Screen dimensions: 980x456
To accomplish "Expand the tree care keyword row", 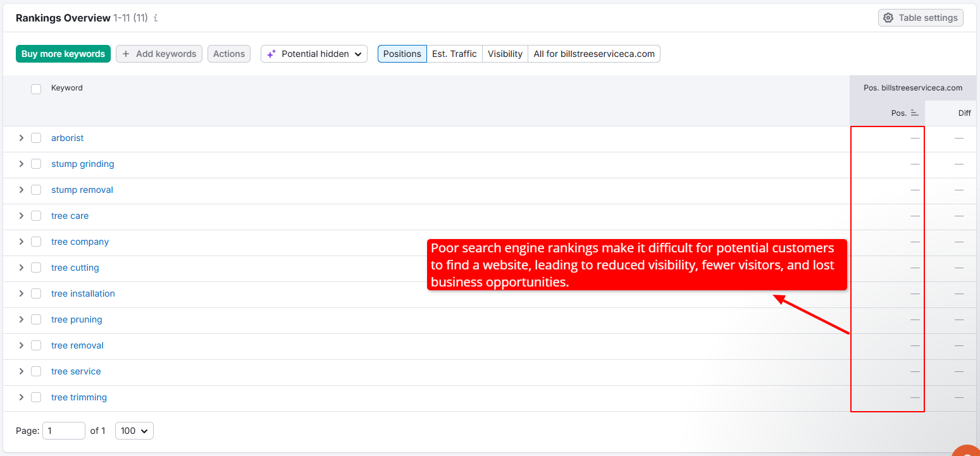I will (21, 216).
